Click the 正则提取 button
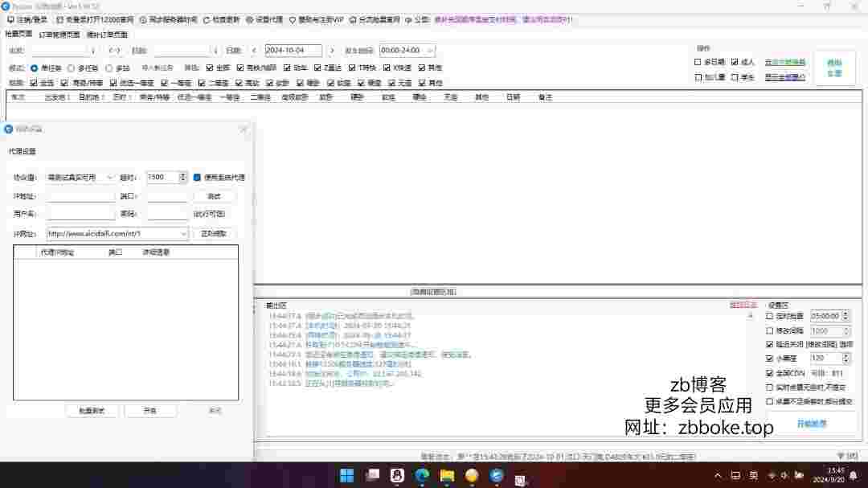Image resolution: width=868 pixels, height=488 pixels. [x=214, y=234]
